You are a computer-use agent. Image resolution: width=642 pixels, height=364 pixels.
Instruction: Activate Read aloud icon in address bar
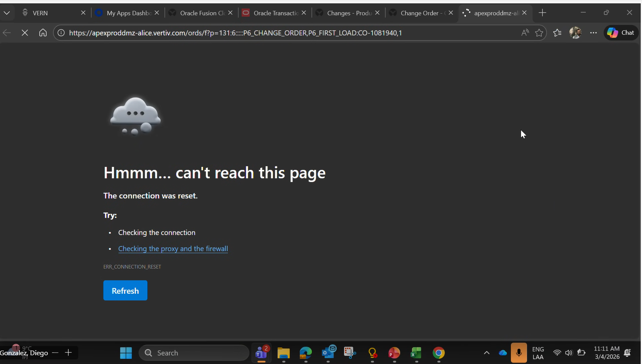tap(525, 33)
